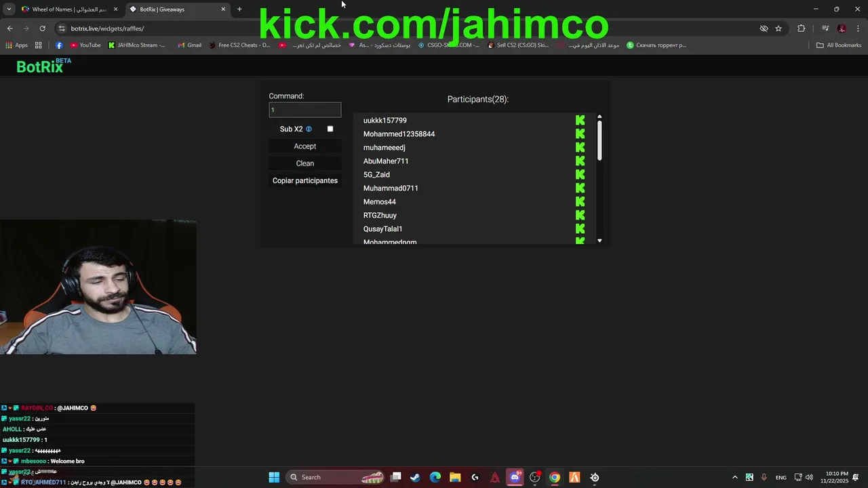Open the JAHIMco Stream bookmark
Image resolution: width=868 pixels, height=488 pixels.
click(136, 45)
